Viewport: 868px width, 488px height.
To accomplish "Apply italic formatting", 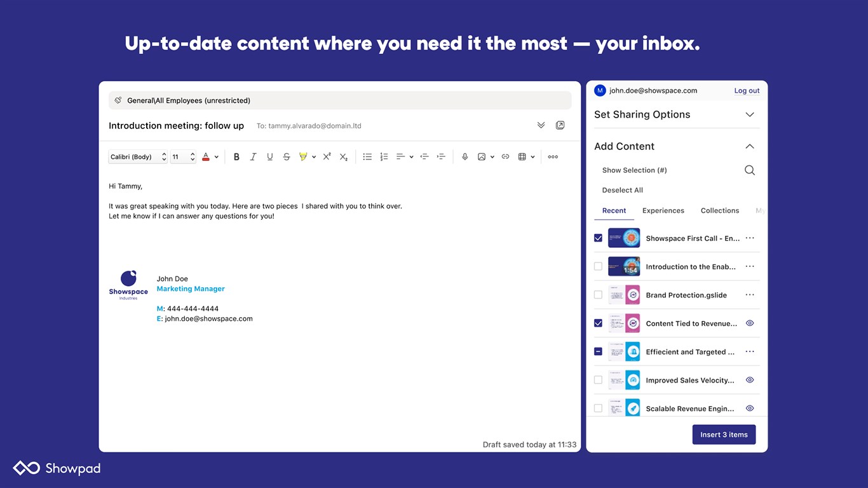I will (253, 157).
